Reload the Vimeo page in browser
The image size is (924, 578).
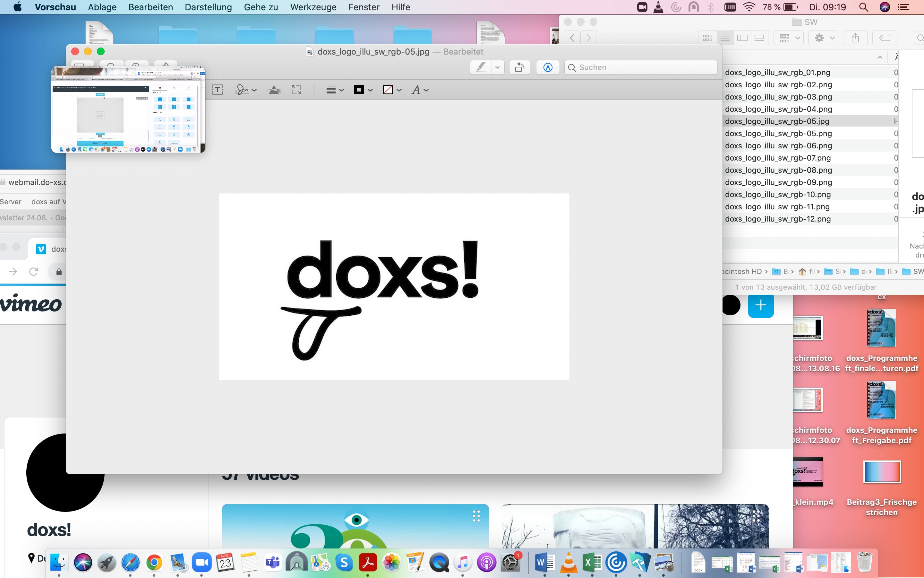click(x=34, y=272)
